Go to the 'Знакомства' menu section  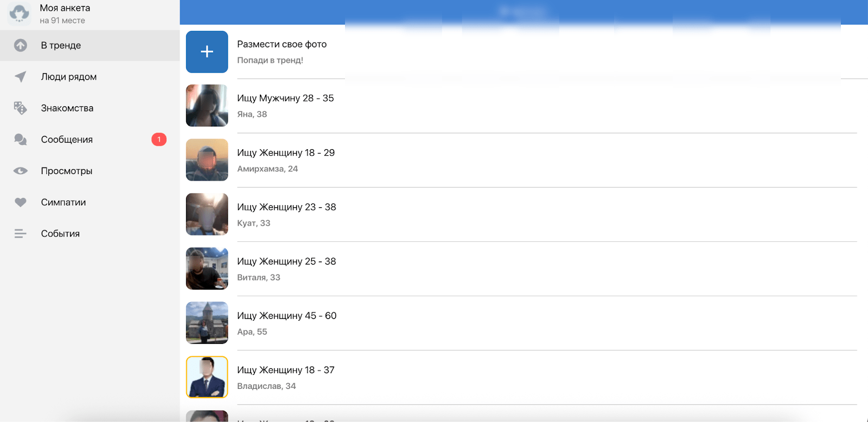pos(67,108)
